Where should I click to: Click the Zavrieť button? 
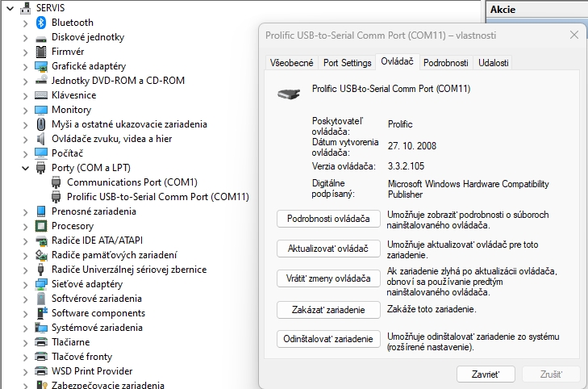(486, 374)
